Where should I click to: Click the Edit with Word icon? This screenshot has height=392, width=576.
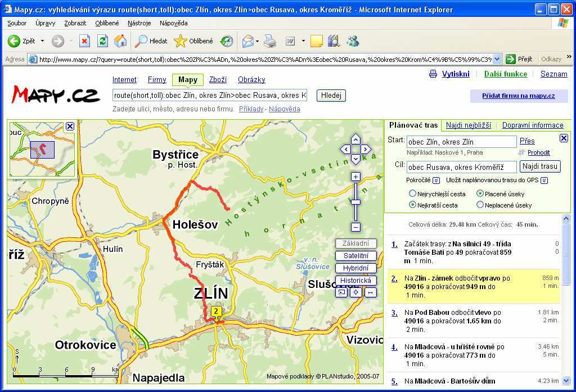tap(290, 41)
